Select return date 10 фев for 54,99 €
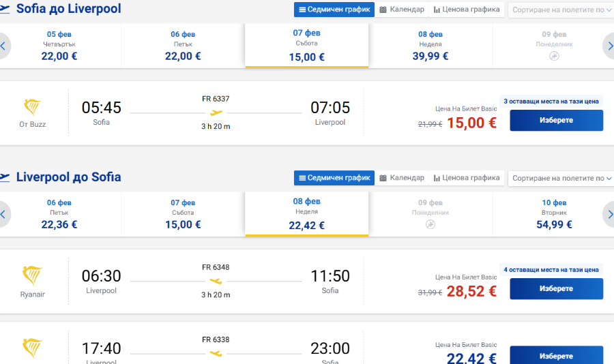Screen dimensions: 614x364 pyautogui.click(x=554, y=214)
